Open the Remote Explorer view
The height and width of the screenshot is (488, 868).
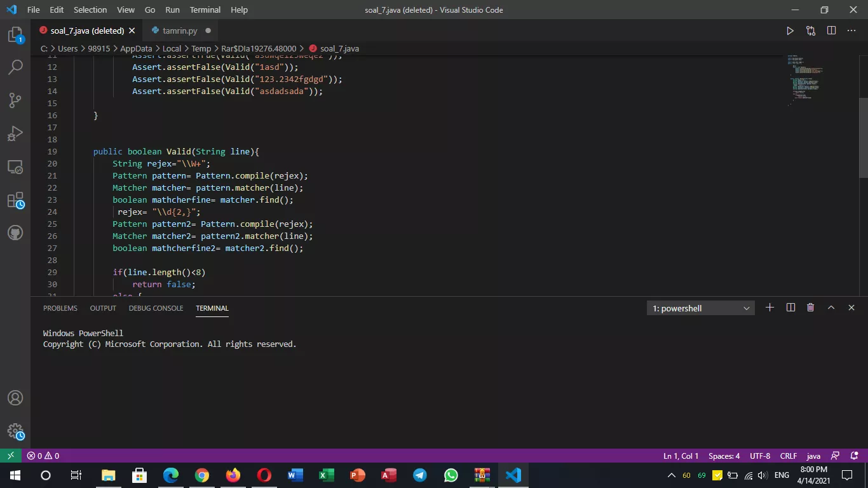(x=15, y=166)
